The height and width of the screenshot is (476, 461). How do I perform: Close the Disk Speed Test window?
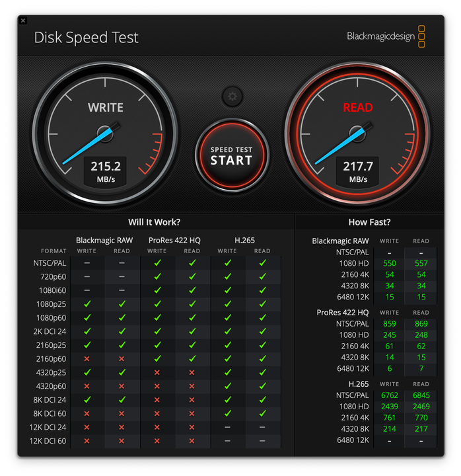coord(23,20)
